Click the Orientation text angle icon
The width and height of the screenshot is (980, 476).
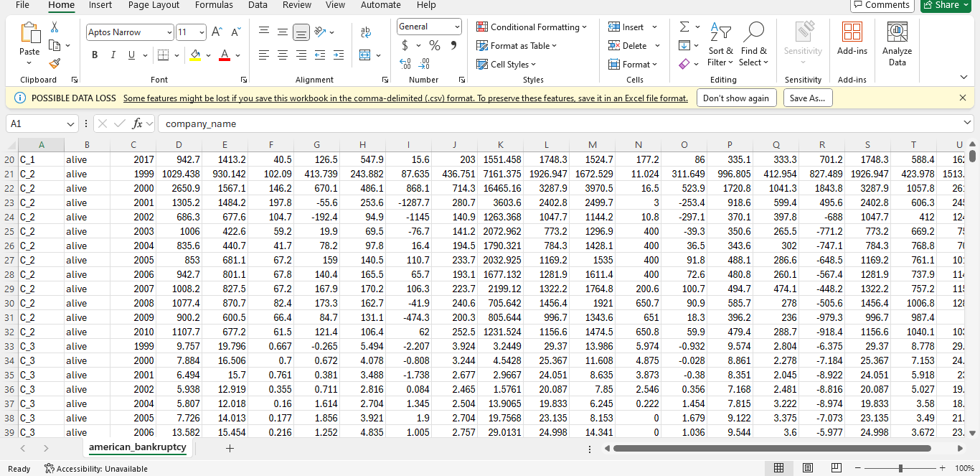321,32
